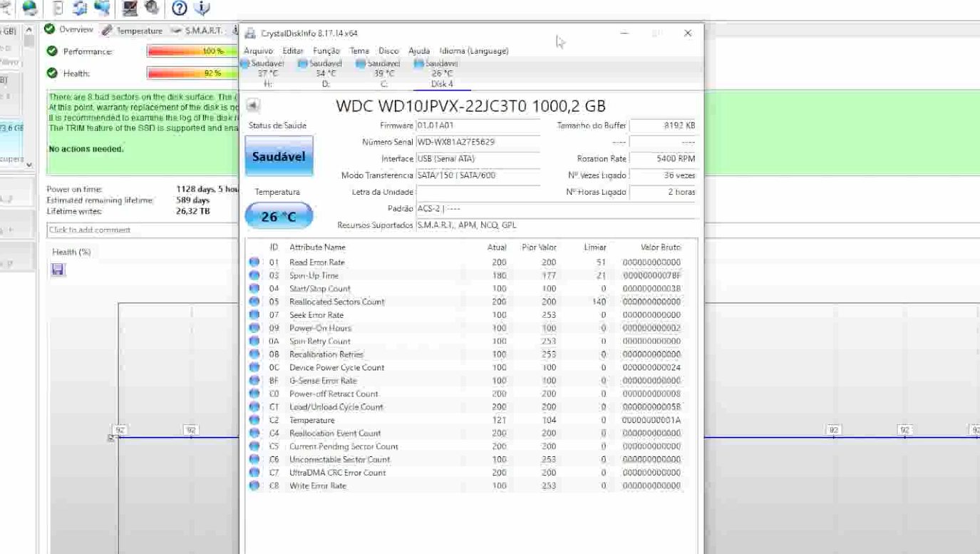
Task: Click the blue info arrow toolbar icon
Action: click(202, 8)
